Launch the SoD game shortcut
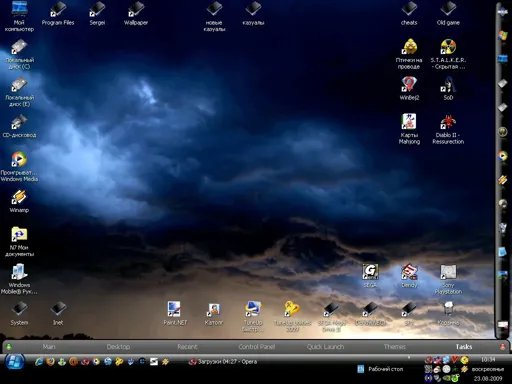Screen dimensions: 512x384 448,88
